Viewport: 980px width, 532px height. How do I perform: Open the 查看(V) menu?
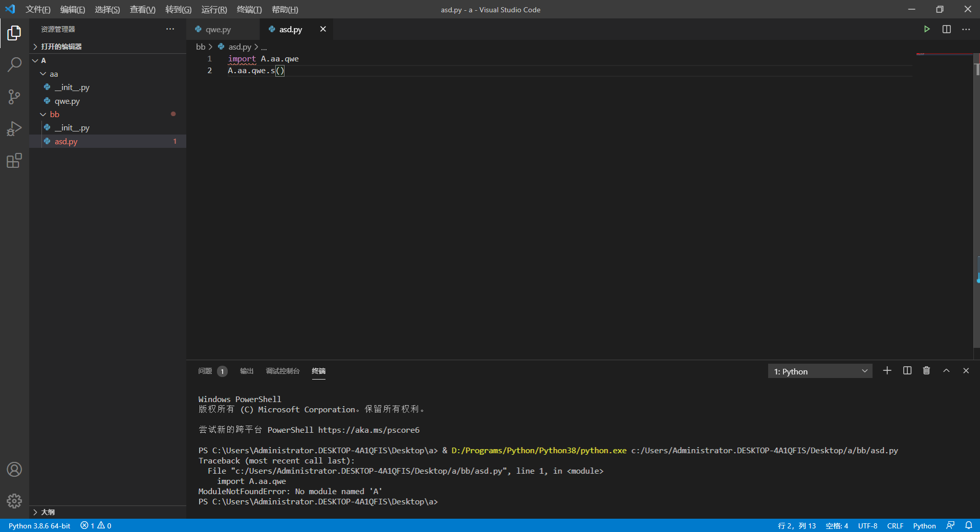click(x=143, y=9)
